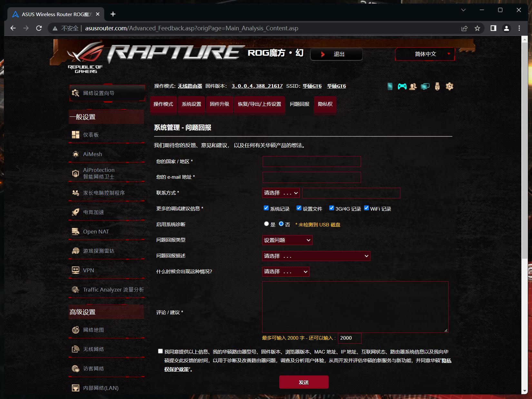The width and height of the screenshot is (532, 399).
Task: Click the 评论 / 建议 text area
Action: point(355,307)
